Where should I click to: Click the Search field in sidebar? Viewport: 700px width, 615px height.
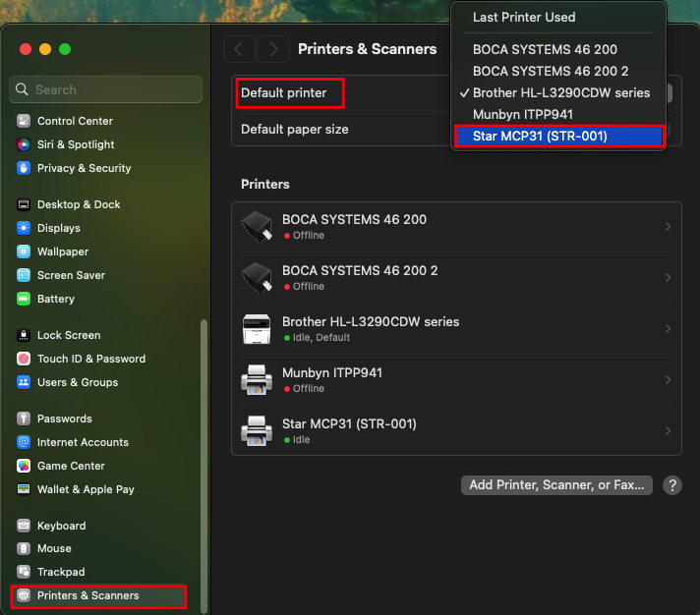tap(106, 89)
